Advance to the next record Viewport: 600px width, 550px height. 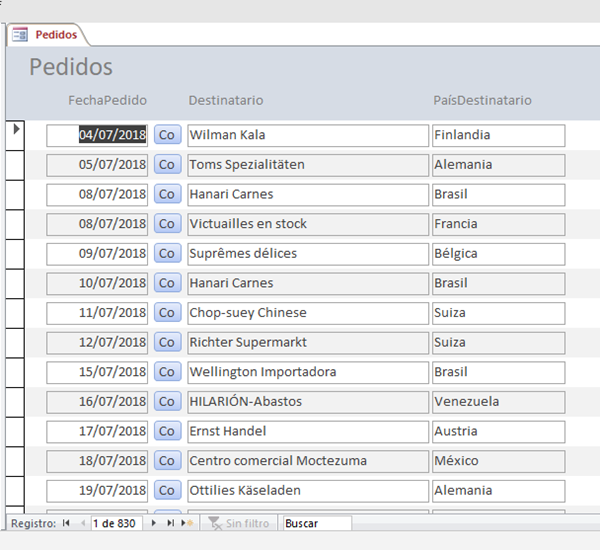(154, 523)
